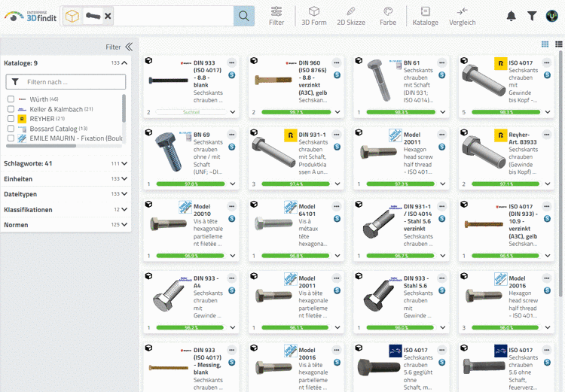Click the 99.7% similarity bar on DIN 960

[296, 112]
